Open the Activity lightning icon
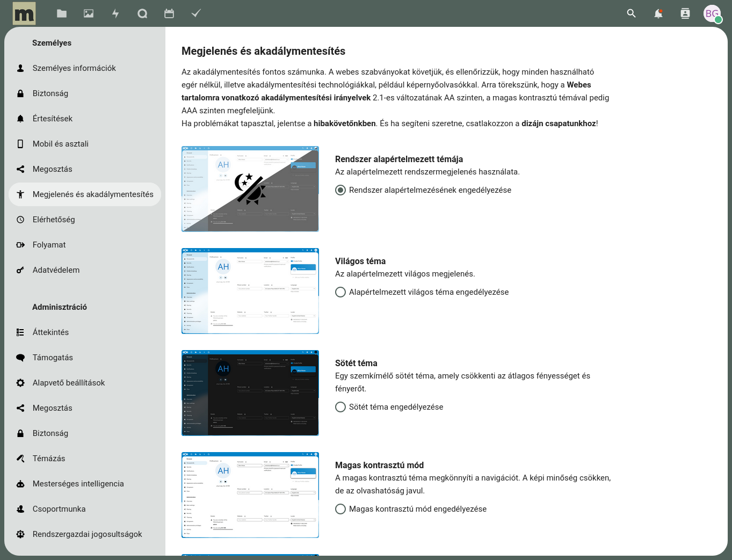 pyautogui.click(x=115, y=13)
